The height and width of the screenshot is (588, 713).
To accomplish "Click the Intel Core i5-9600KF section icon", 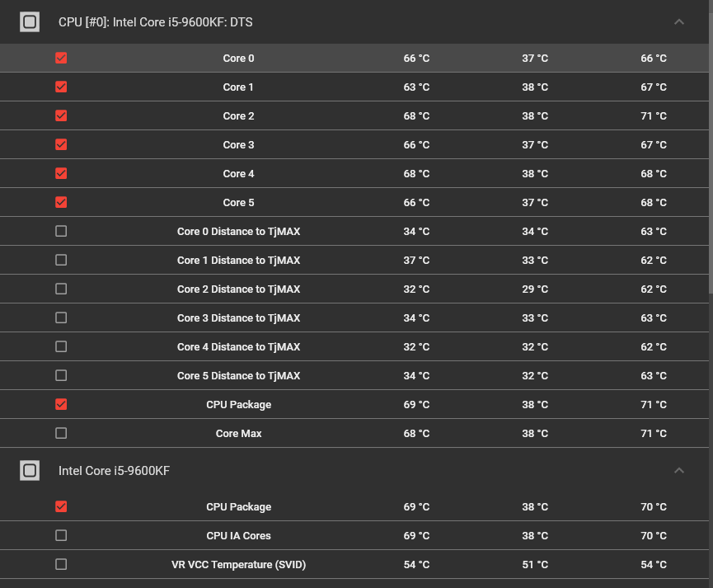I will [30, 471].
